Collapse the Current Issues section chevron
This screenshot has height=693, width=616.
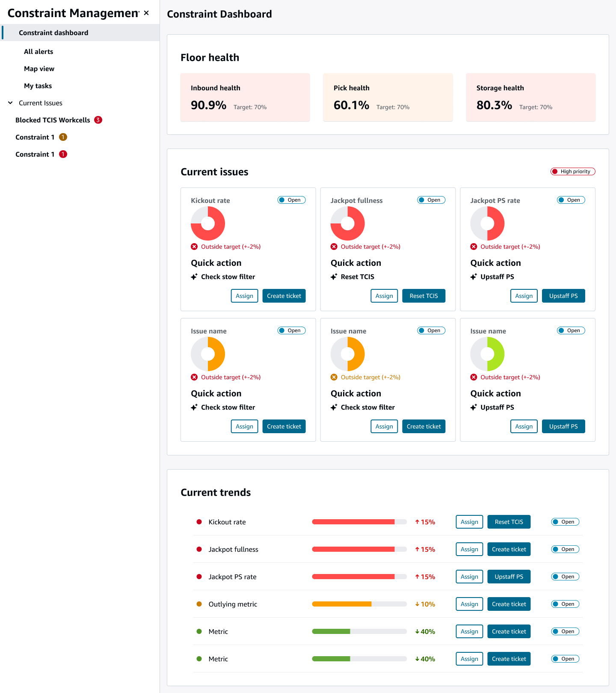coord(10,103)
